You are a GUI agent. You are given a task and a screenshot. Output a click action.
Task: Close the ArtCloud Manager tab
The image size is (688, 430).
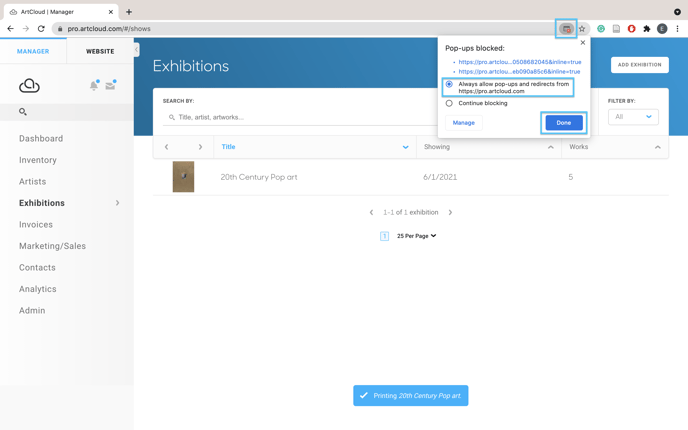(x=111, y=12)
